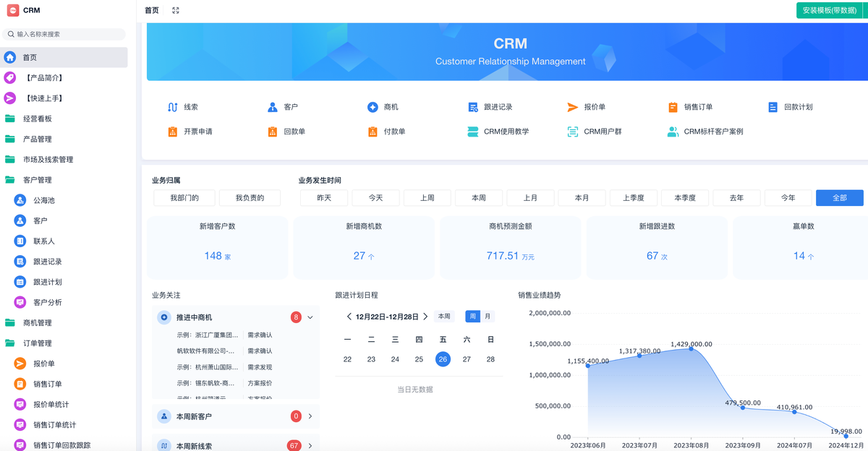The height and width of the screenshot is (451, 868).
Task: Click 479,500.00 data point on chart
Action: pos(743,408)
